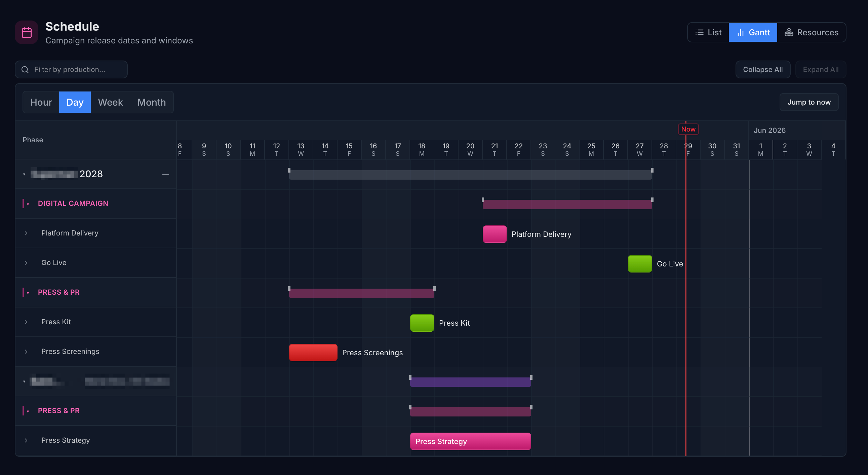The image size is (868, 475).
Task: Click the Go Live text beside green bar
Action: [x=670, y=264]
